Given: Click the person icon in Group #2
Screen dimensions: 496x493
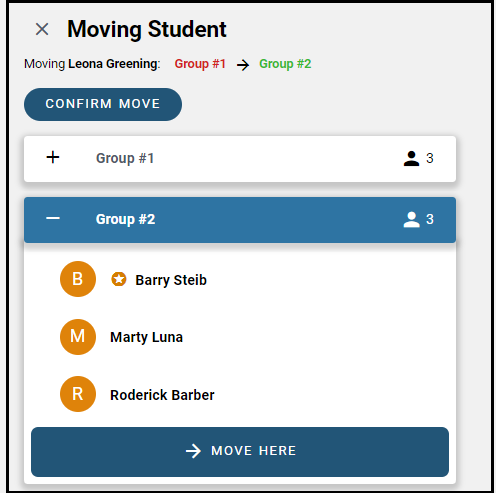Looking at the screenshot, I should click(411, 220).
